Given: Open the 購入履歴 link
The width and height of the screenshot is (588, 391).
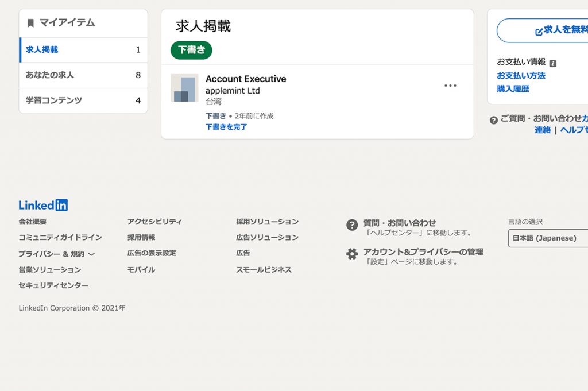Looking at the screenshot, I should pyautogui.click(x=513, y=89).
